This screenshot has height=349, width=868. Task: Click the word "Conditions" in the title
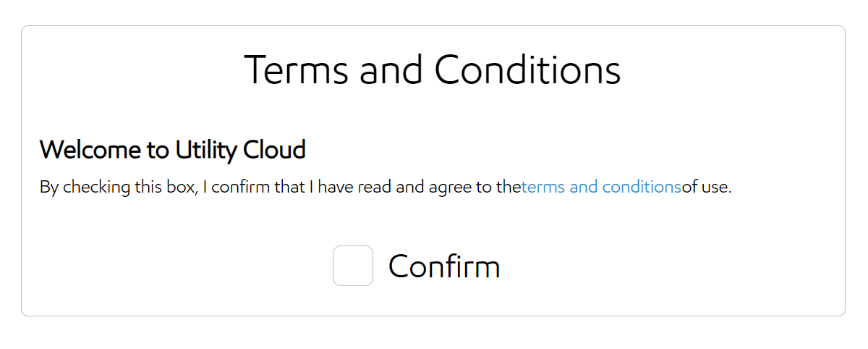click(527, 71)
